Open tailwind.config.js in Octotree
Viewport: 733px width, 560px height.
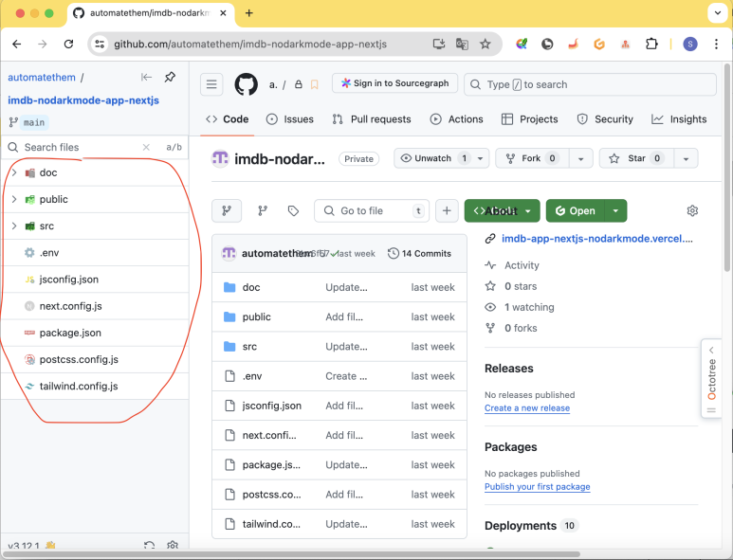click(x=95, y=387)
